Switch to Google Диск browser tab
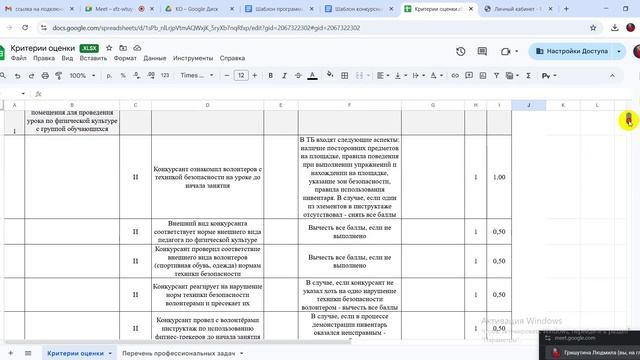 click(x=199, y=9)
